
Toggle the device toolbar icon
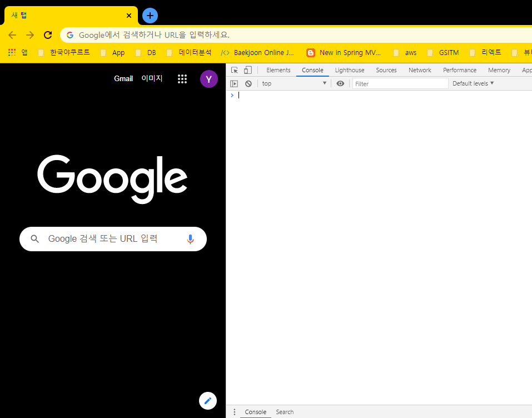248,70
